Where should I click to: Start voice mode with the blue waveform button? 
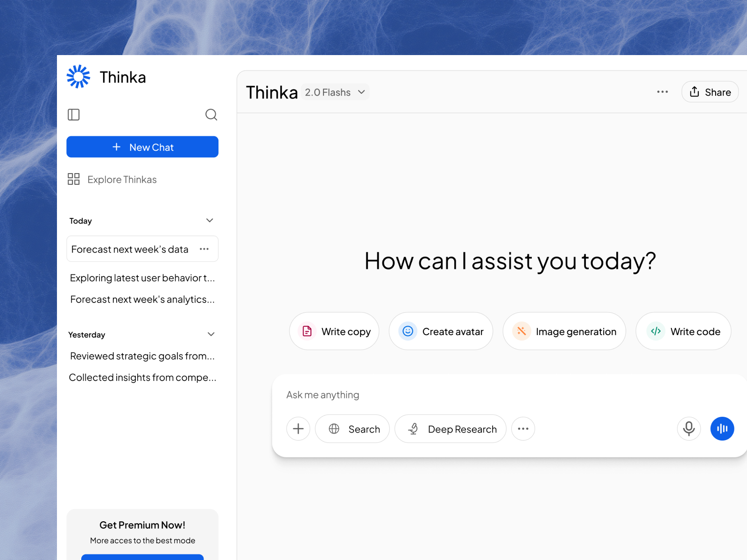point(722,428)
